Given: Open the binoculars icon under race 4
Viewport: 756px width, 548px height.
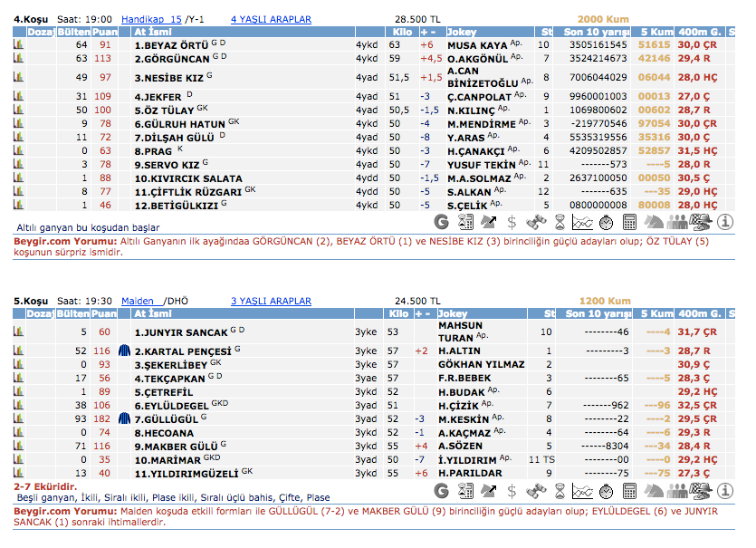Looking at the screenshot, I should pos(537,221).
